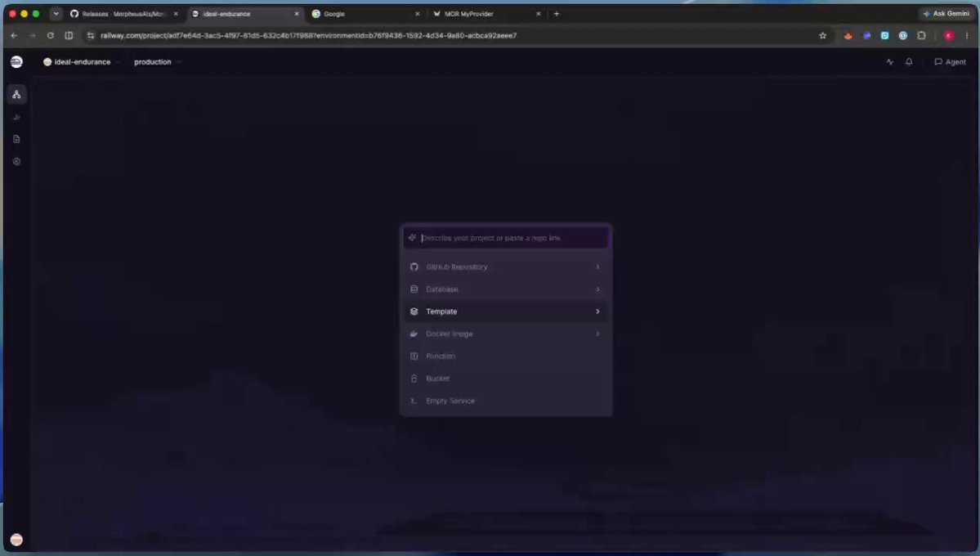Open a new browser tab

tap(557, 14)
